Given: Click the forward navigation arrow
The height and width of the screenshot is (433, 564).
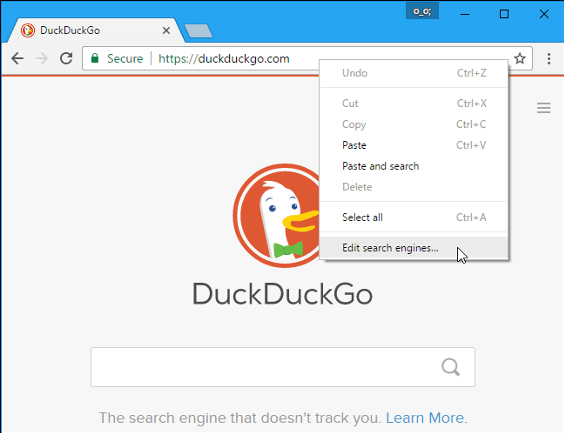Looking at the screenshot, I should (42, 58).
